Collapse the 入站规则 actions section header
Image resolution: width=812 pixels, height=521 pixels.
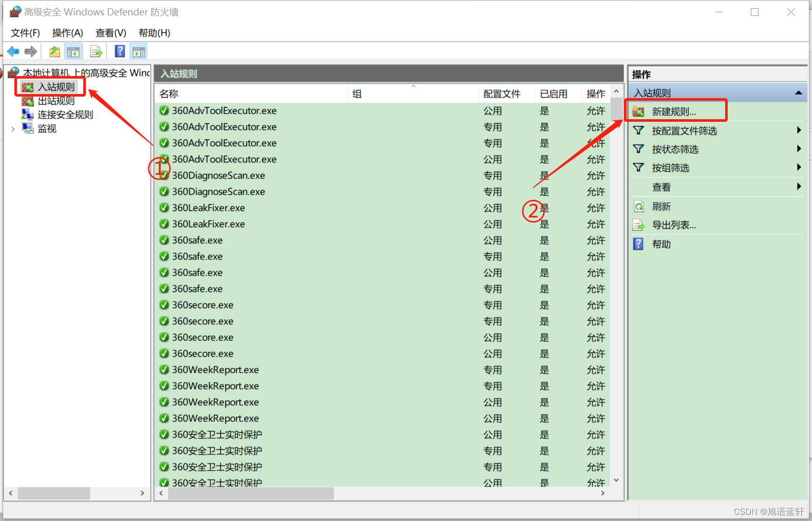coord(799,92)
